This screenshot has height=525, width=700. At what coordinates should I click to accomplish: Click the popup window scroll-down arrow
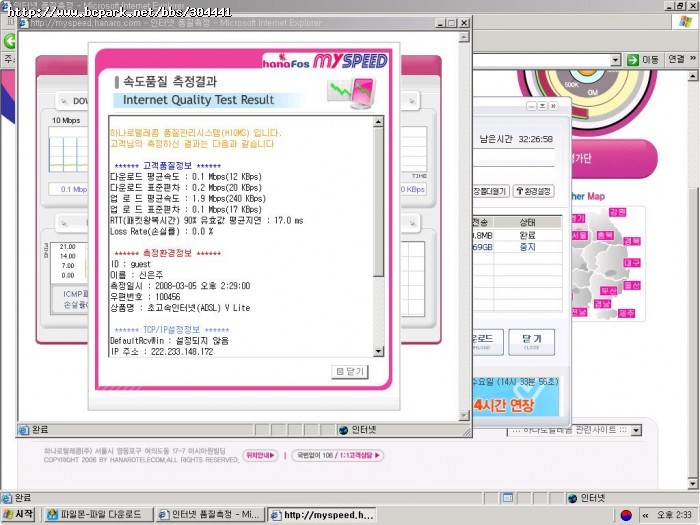[464, 416]
